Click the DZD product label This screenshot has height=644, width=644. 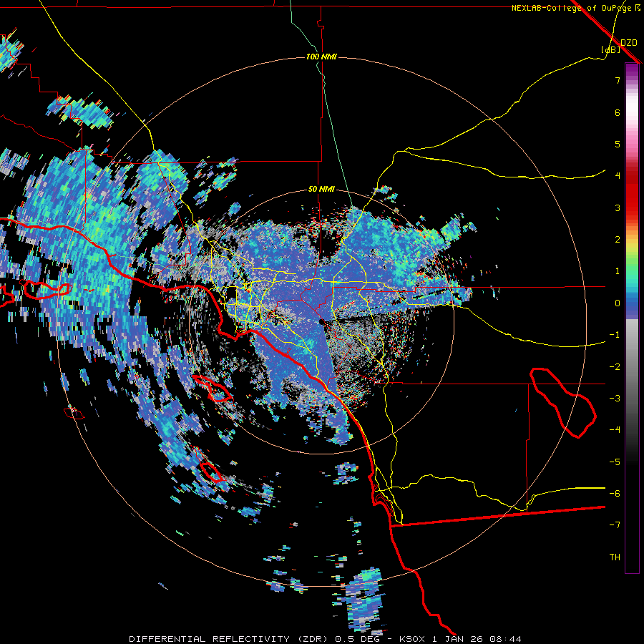pos(629,43)
